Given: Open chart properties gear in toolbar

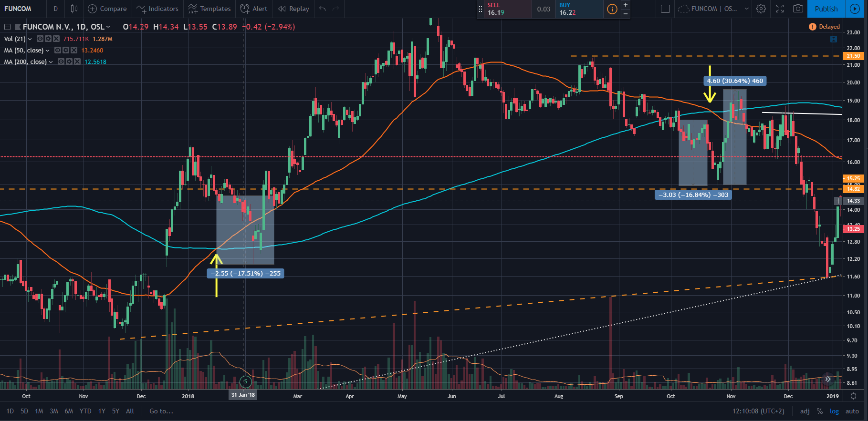Looking at the screenshot, I should (761, 9).
